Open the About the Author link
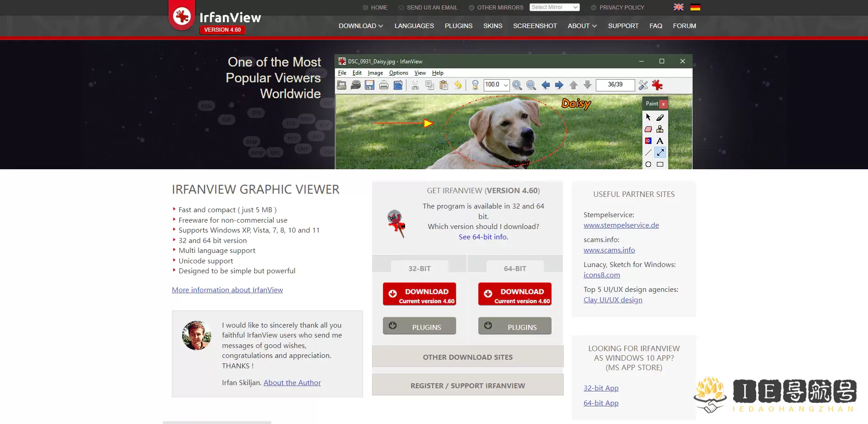 click(x=292, y=382)
